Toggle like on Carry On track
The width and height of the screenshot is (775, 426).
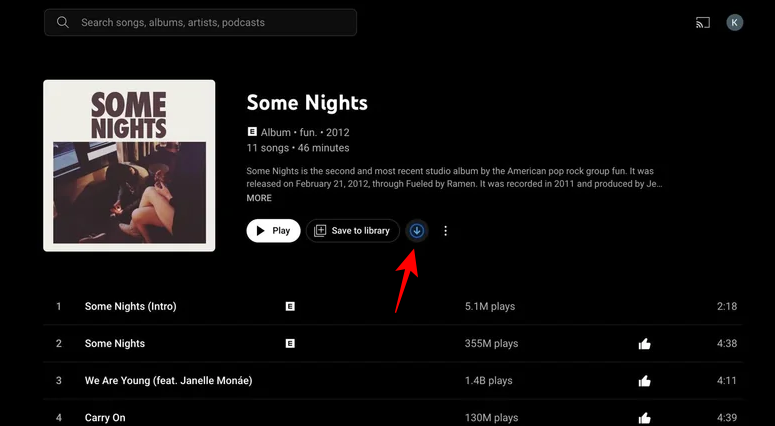pos(644,418)
